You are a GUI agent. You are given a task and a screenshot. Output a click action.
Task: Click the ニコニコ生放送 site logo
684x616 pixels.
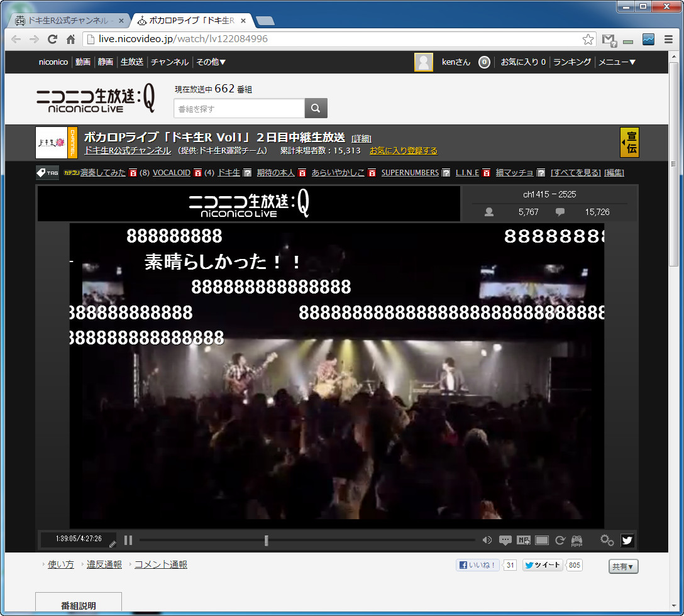95,99
